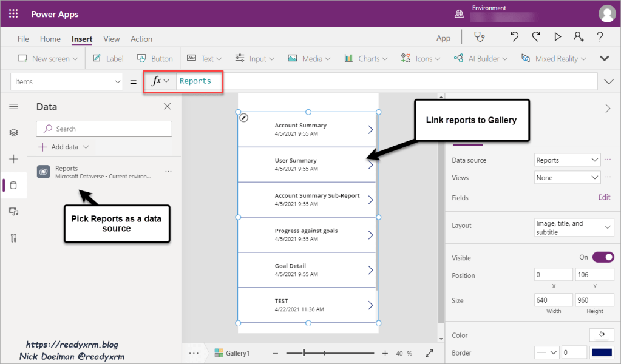Switch to the Action tab
This screenshot has width=621, height=364.
click(141, 39)
